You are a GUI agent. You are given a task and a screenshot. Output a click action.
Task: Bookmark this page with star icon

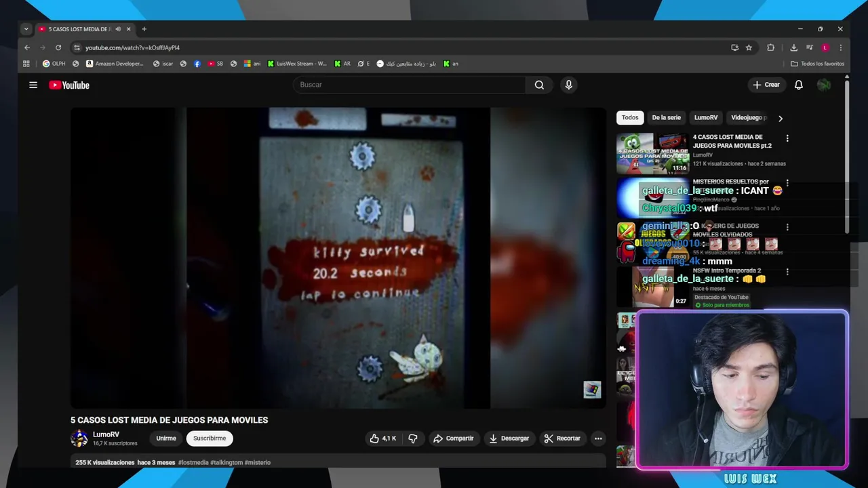tap(749, 47)
